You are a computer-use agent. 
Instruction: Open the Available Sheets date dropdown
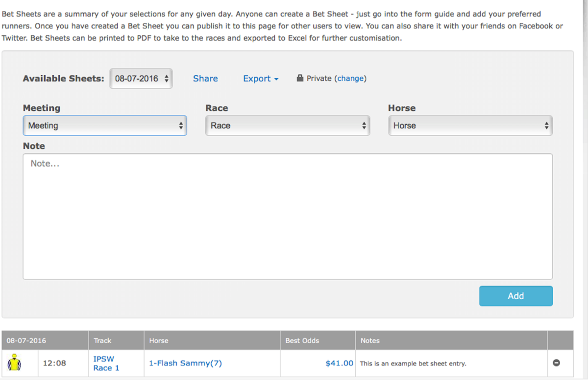[x=141, y=78]
